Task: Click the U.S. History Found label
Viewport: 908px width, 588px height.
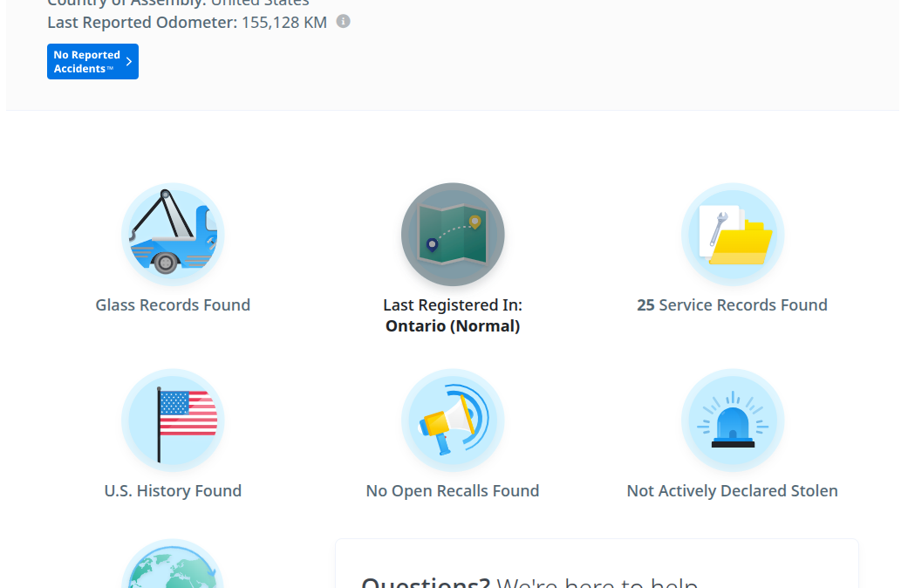Action: click(x=173, y=490)
